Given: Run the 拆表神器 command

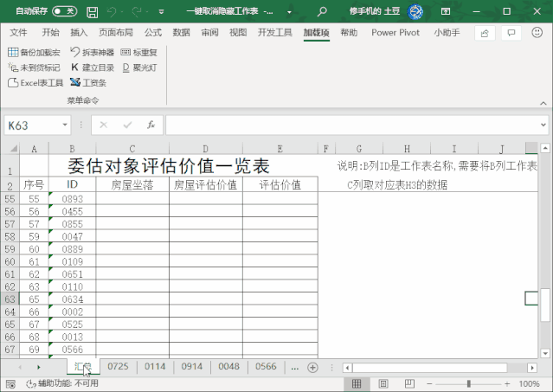Looking at the screenshot, I should coord(92,53).
